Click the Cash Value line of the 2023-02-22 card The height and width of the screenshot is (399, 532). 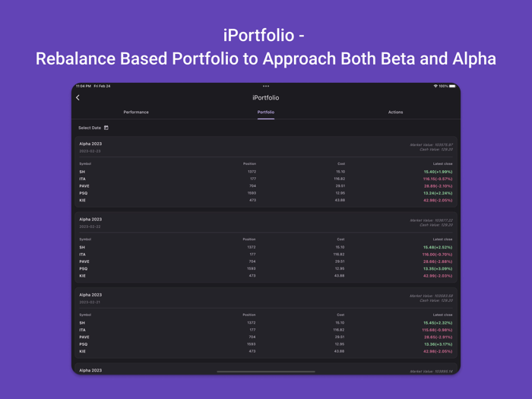click(x=436, y=225)
